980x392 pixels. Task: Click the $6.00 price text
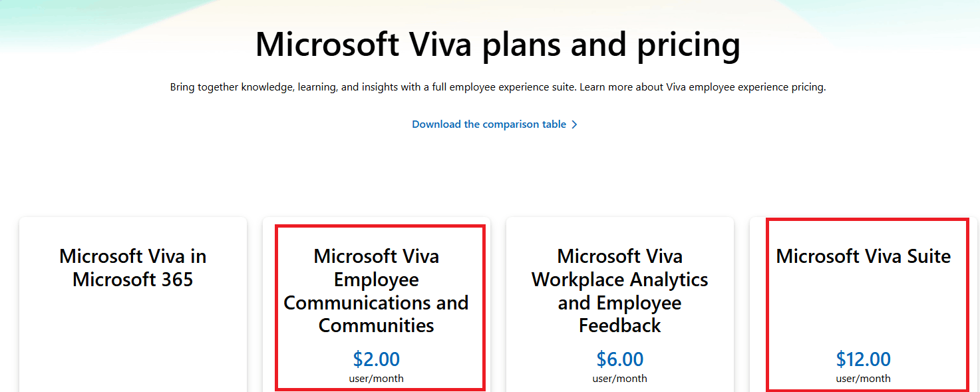click(x=619, y=359)
